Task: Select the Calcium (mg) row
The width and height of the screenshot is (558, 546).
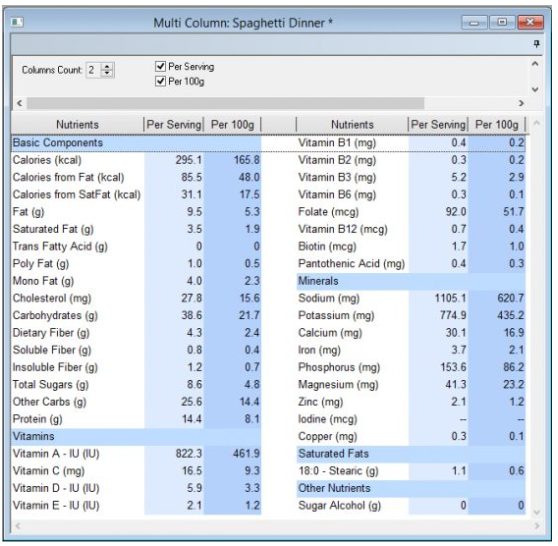Action: click(411, 333)
